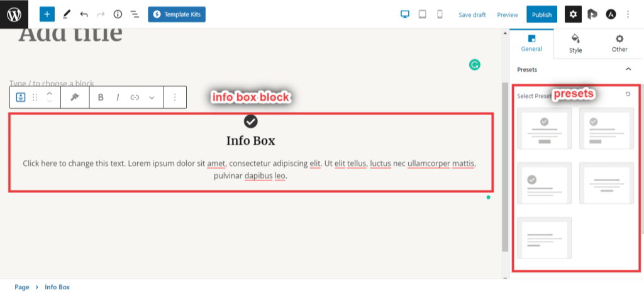Toggle italic formatting in block toolbar

click(x=118, y=97)
